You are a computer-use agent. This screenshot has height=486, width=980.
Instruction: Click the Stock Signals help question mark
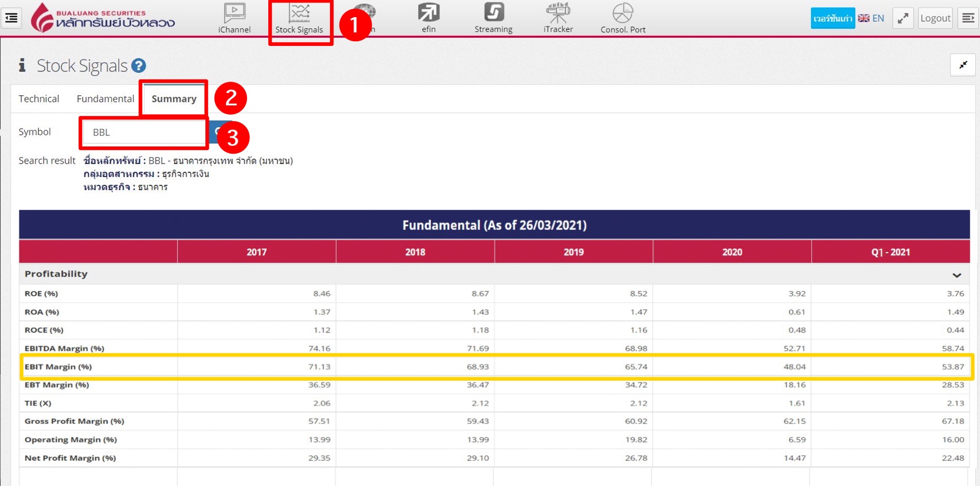[x=139, y=66]
